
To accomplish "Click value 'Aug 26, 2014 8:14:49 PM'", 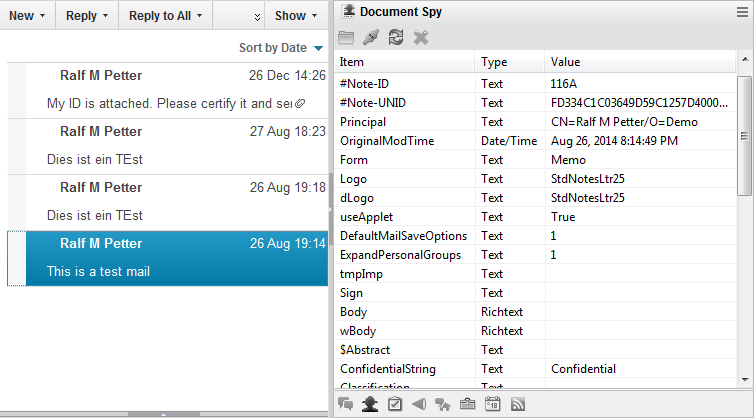I will (614, 141).
